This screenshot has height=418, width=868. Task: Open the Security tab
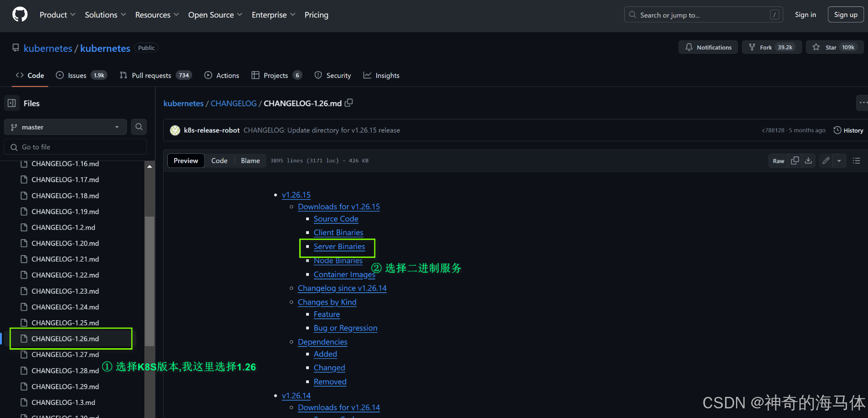(x=333, y=75)
